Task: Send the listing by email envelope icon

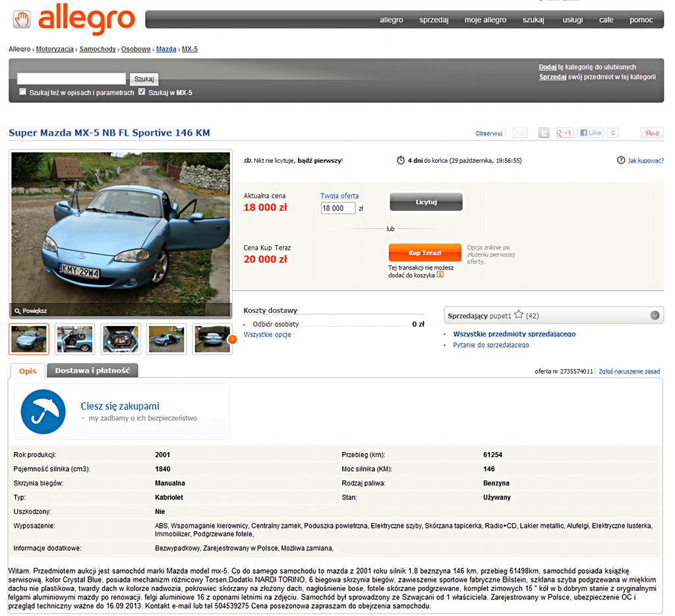Action: tap(520, 133)
